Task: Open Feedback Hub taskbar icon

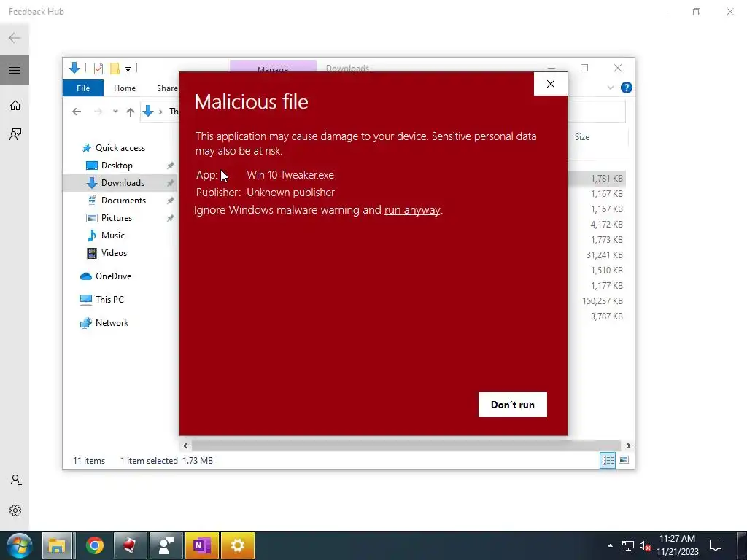Action: click(166, 545)
